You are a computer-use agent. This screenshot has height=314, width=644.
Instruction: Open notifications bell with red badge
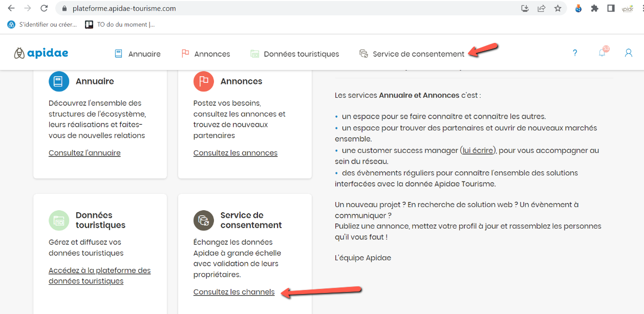[x=603, y=52]
